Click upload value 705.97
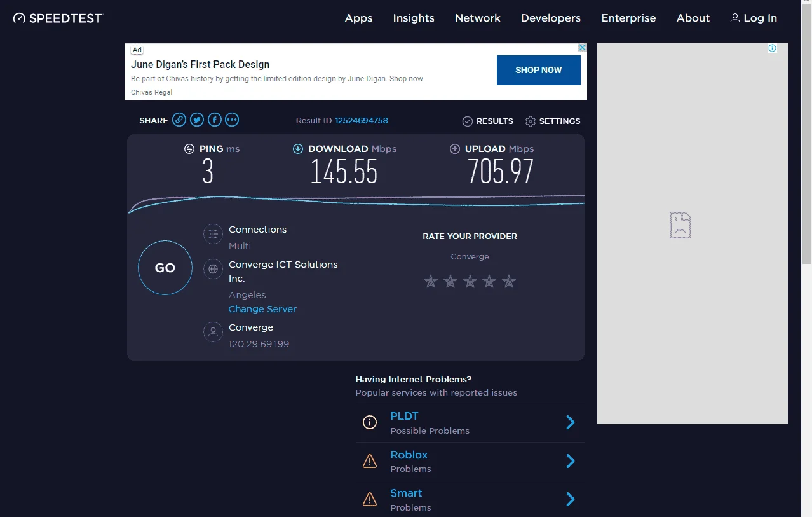The image size is (812, 517). pyautogui.click(x=501, y=172)
